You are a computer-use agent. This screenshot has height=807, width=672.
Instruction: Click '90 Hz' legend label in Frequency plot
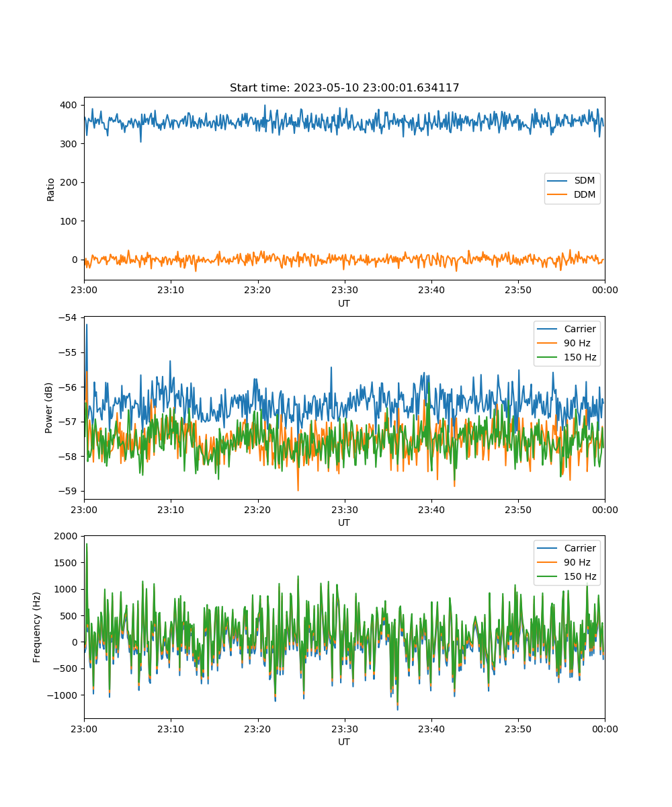(577, 562)
